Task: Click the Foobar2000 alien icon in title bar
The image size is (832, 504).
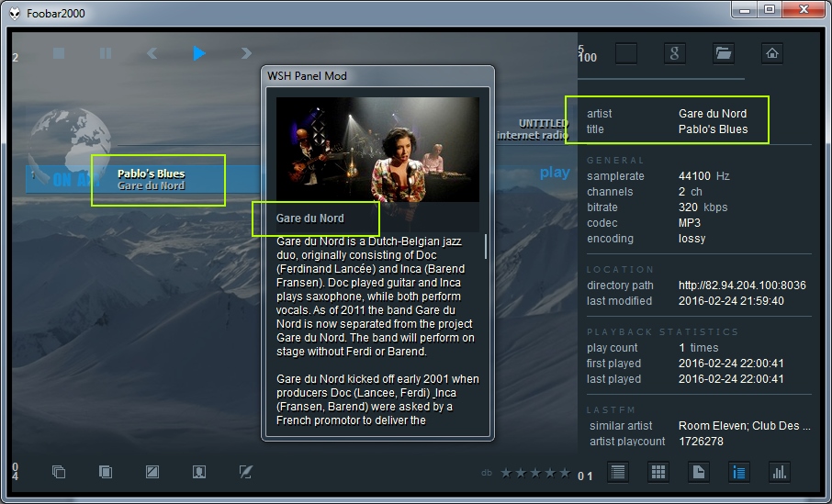Action: coord(16,13)
